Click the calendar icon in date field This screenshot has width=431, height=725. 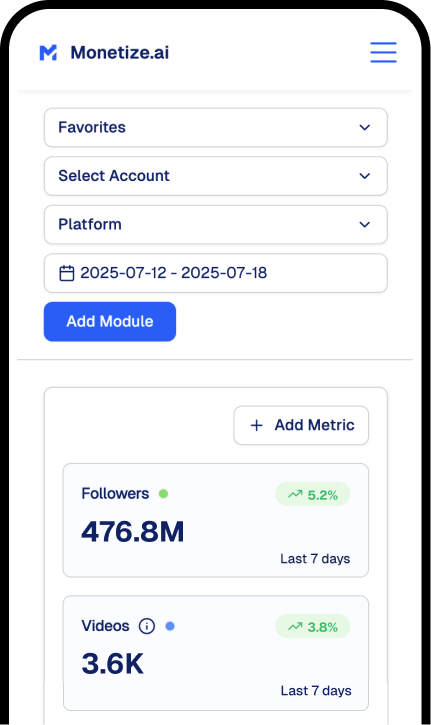[67, 273]
